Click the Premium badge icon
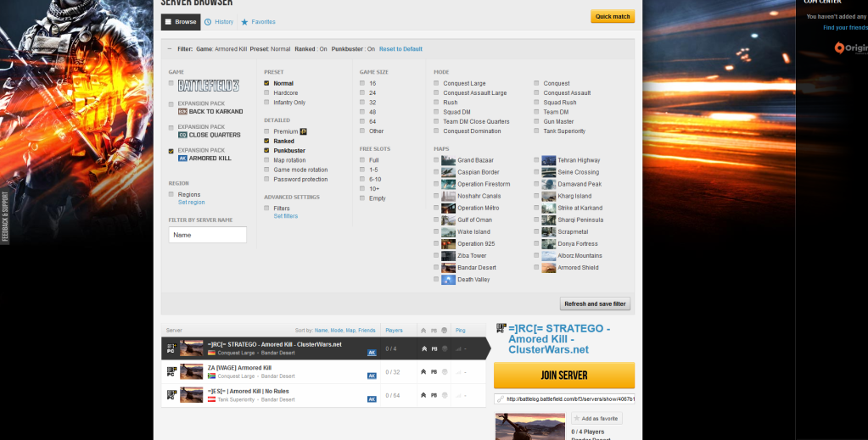The image size is (868, 440). [x=303, y=131]
